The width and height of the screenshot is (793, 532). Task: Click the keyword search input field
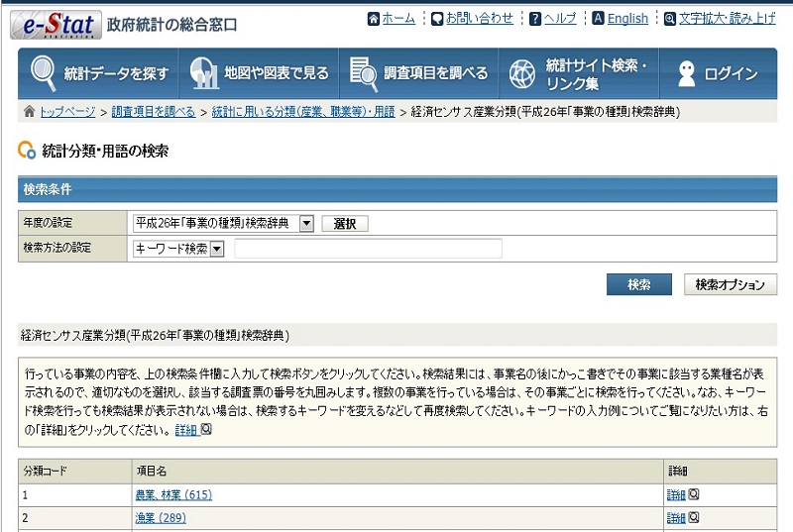tap(368, 249)
